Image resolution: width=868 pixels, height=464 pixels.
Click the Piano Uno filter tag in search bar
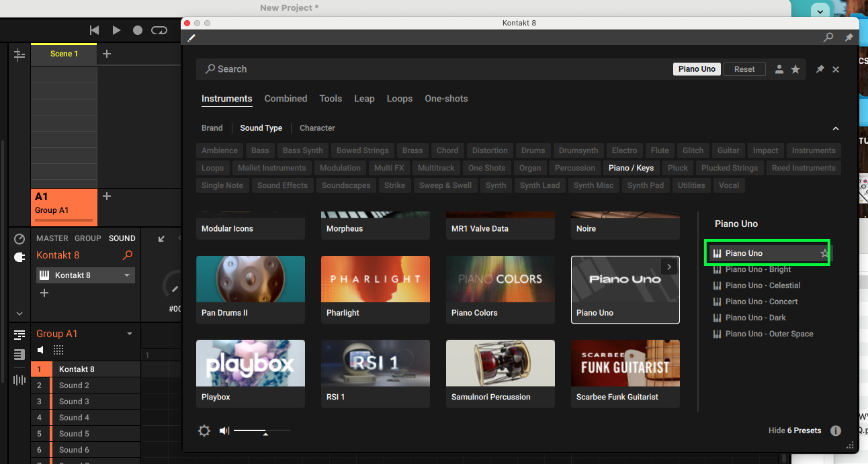click(697, 69)
